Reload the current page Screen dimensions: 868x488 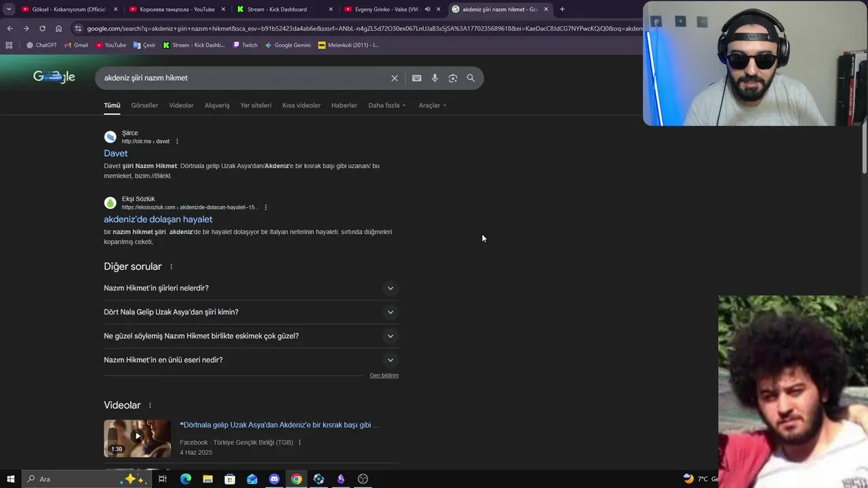point(42,28)
